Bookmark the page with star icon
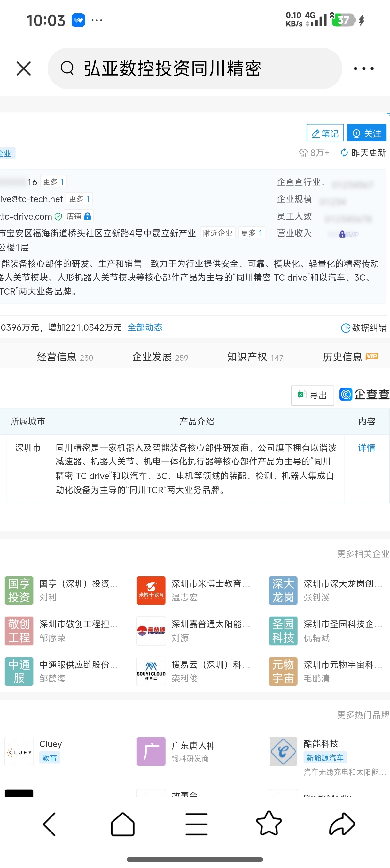The width and height of the screenshot is (390, 868). (x=269, y=823)
